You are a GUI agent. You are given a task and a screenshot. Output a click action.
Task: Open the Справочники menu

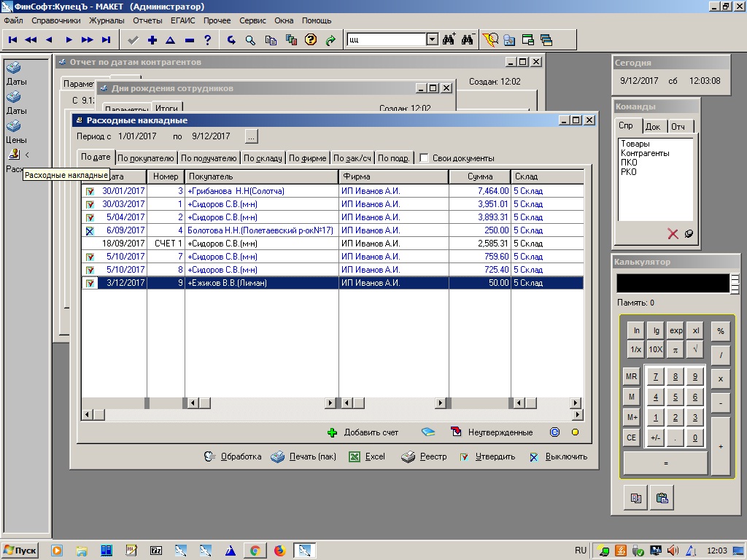[56, 20]
